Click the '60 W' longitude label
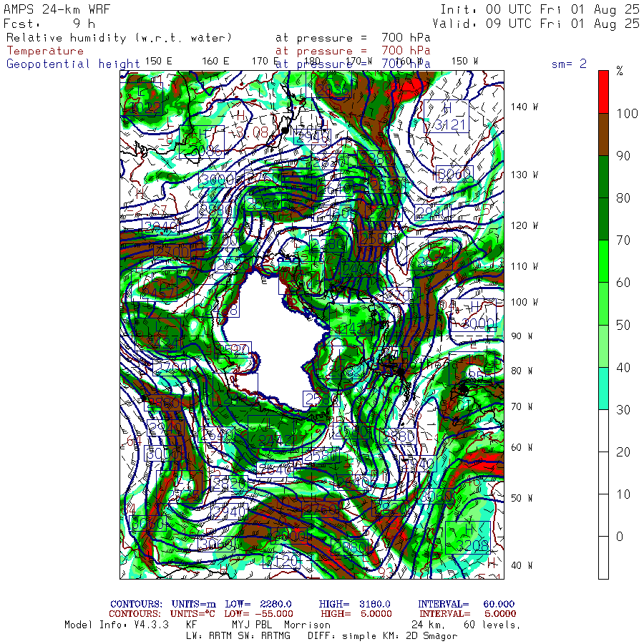644x644 pixels. pyautogui.click(x=522, y=447)
